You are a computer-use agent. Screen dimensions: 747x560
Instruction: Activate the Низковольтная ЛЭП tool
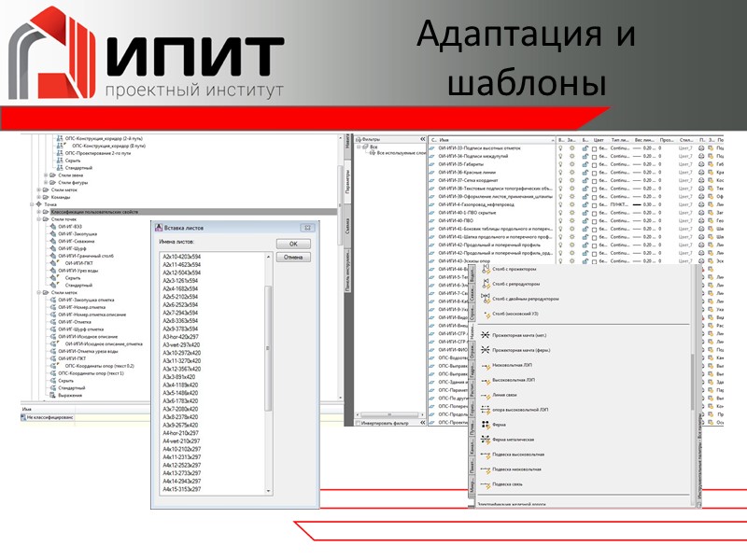pos(506,365)
